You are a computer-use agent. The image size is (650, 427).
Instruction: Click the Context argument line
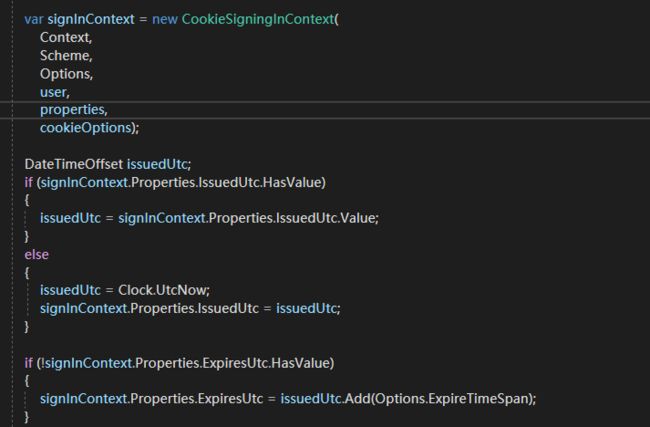pos(66,37)
